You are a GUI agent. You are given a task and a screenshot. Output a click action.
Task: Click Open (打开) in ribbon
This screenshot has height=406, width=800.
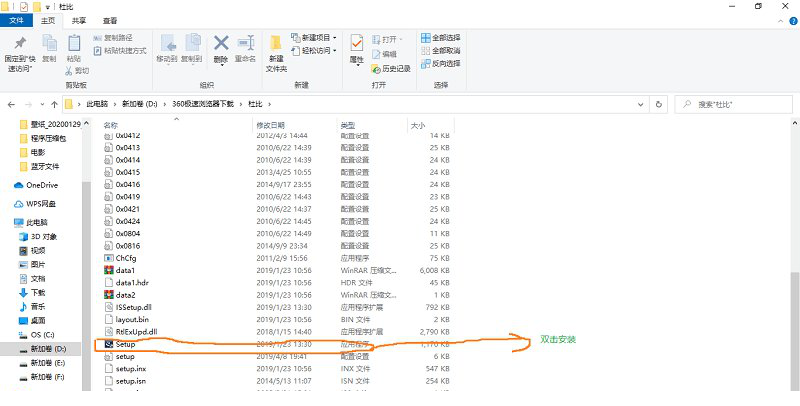pos(387,39)
